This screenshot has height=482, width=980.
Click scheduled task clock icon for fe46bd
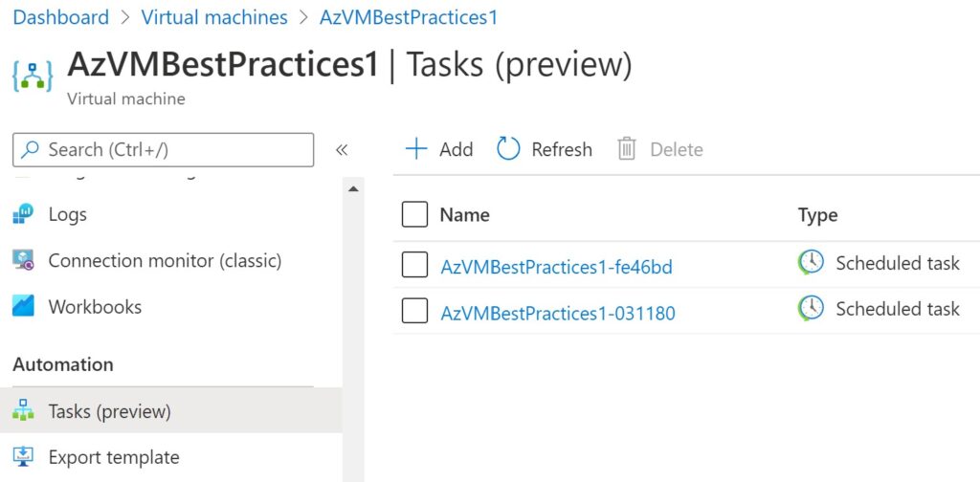(x=811, y=263)
